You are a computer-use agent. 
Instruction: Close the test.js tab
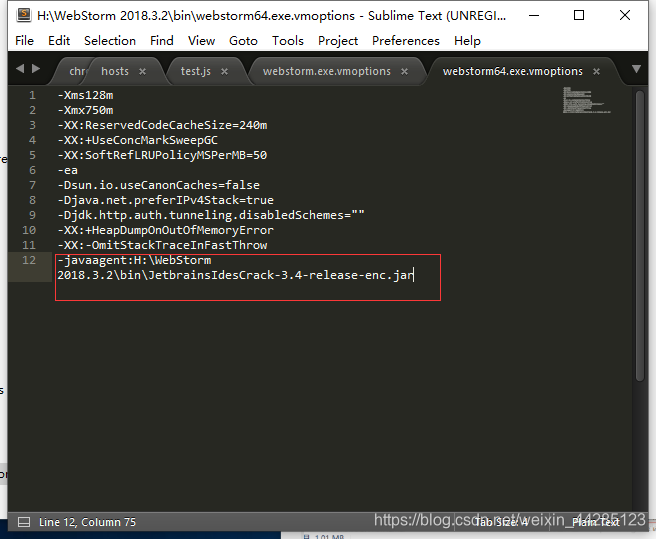(x=225, y=72)
